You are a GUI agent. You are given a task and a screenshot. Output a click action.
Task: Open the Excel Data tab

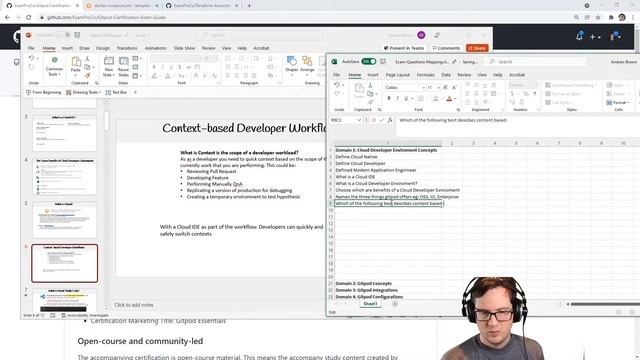click(446, 75)
